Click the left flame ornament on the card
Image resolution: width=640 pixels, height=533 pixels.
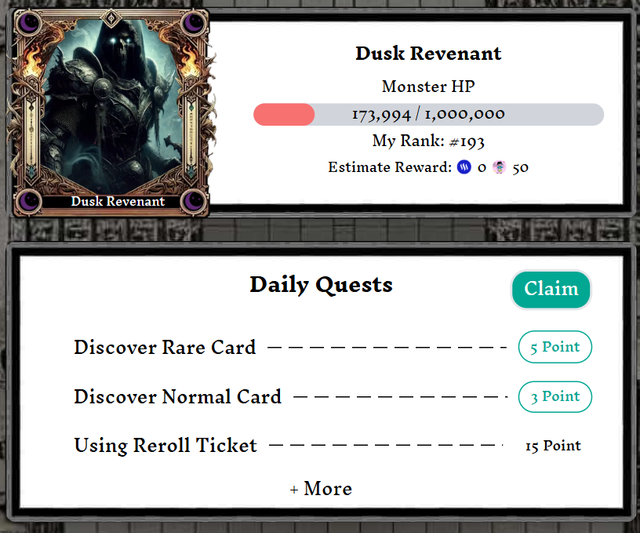[33, 60]
